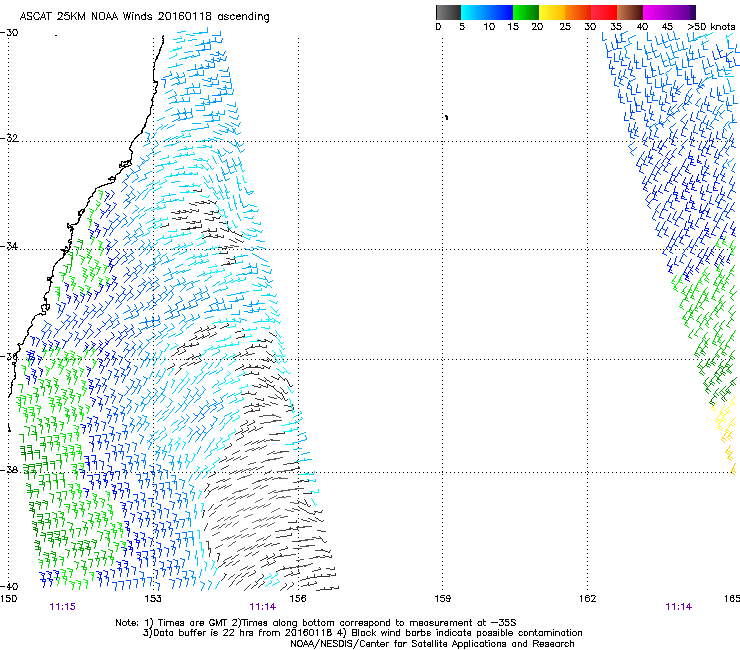This screenshot has width=740, height=650.
Task: Click the yellow 20-25 knots legend segment
Action: [x=552, y=12]
